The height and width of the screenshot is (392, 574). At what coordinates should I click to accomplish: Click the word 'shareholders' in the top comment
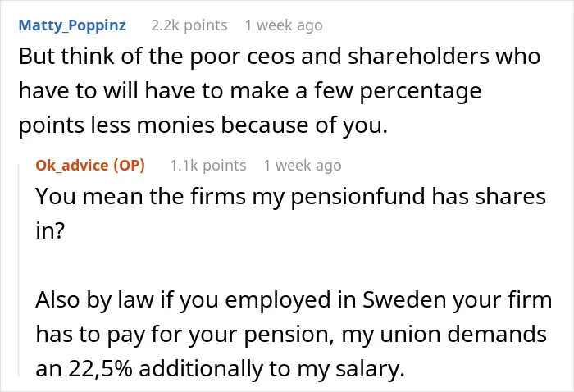[418, 56]
